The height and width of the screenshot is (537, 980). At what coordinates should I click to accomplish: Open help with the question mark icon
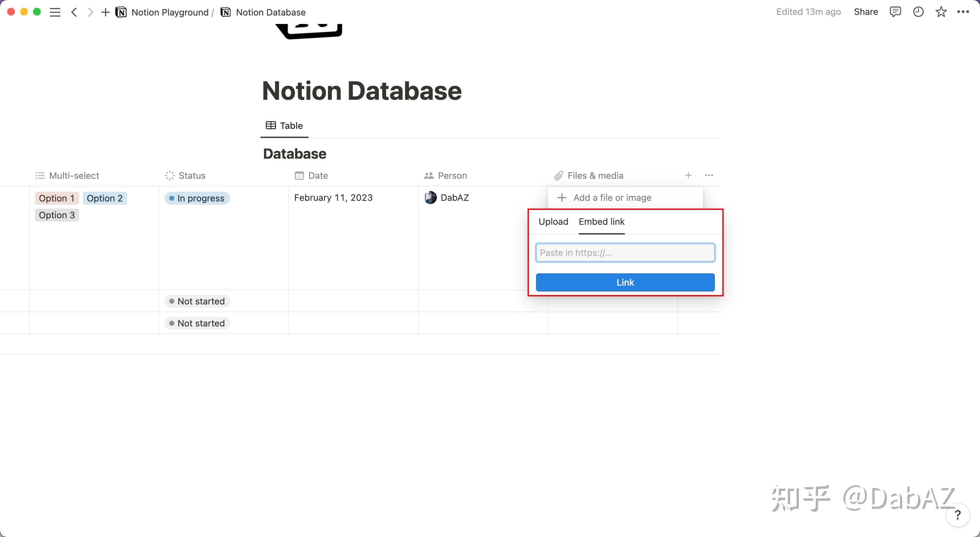coord(958,515)
